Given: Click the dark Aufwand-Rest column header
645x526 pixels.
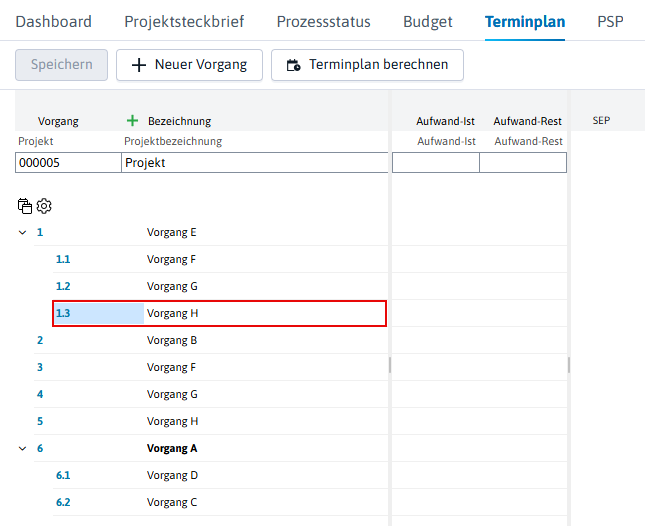Looking at the screenshot, I should coord(527,121).
